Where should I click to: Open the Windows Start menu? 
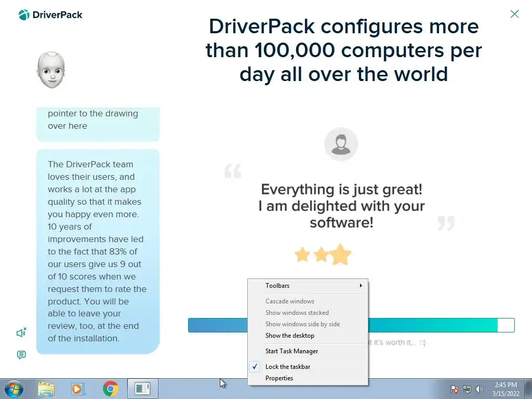tap(14, 389)
